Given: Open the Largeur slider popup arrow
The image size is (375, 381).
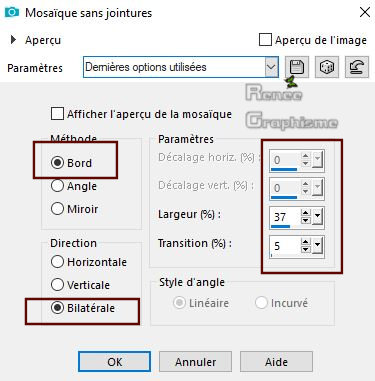Looking at the screenshot, I should click(317, 217).
